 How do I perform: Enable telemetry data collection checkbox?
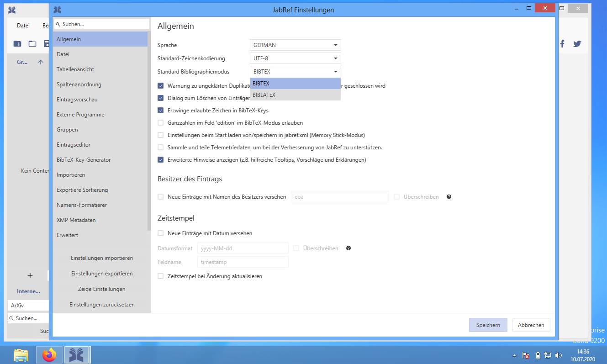(x=161, y=148)
